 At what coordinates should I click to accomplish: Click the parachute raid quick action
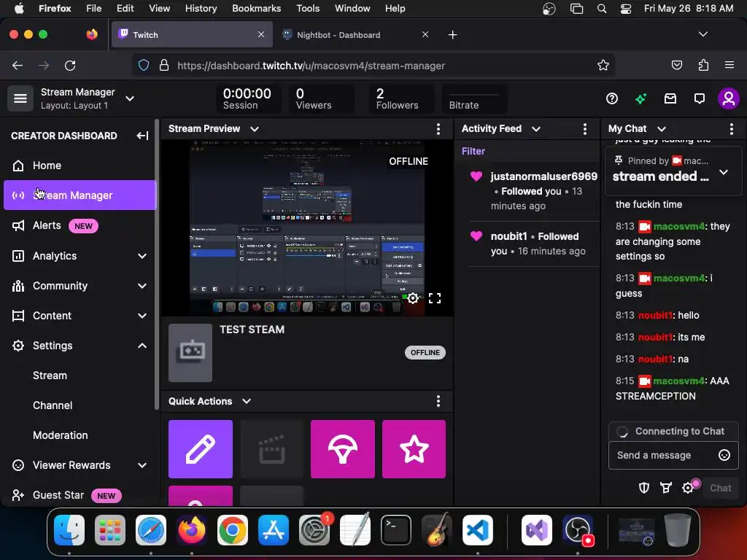343,449
